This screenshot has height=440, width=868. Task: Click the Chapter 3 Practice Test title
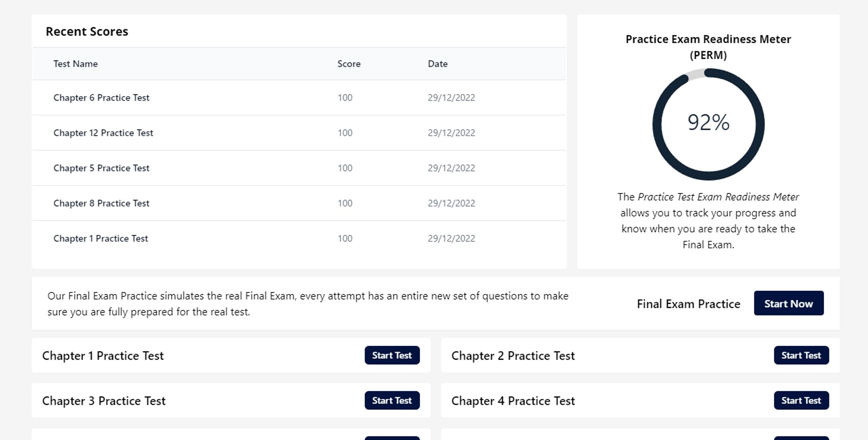click(x=104, y=401)
